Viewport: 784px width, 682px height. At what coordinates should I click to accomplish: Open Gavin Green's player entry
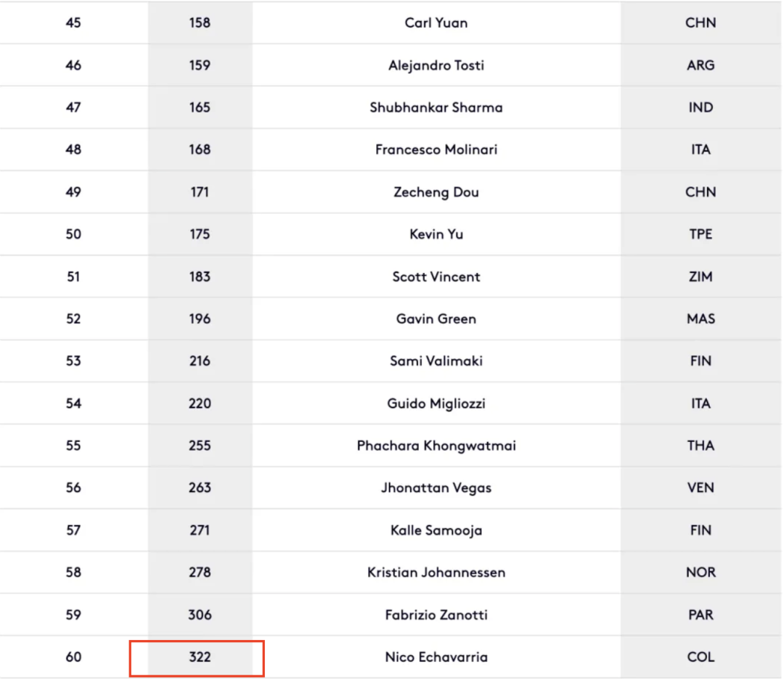click(436, 319)
